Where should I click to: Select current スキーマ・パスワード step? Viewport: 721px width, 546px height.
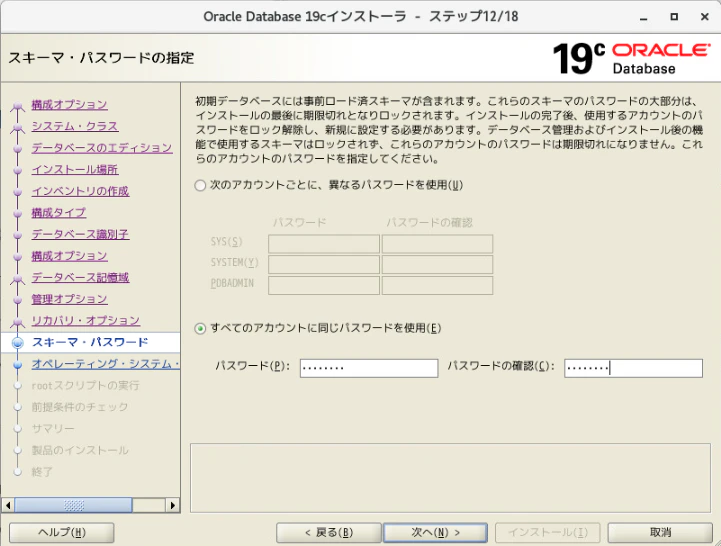90,342
